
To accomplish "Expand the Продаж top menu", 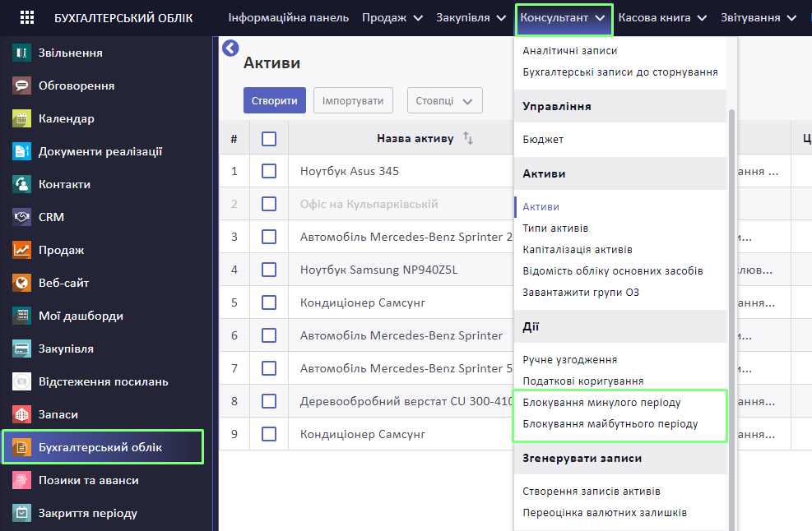I will pyautogui.click(x=392, y=17).
